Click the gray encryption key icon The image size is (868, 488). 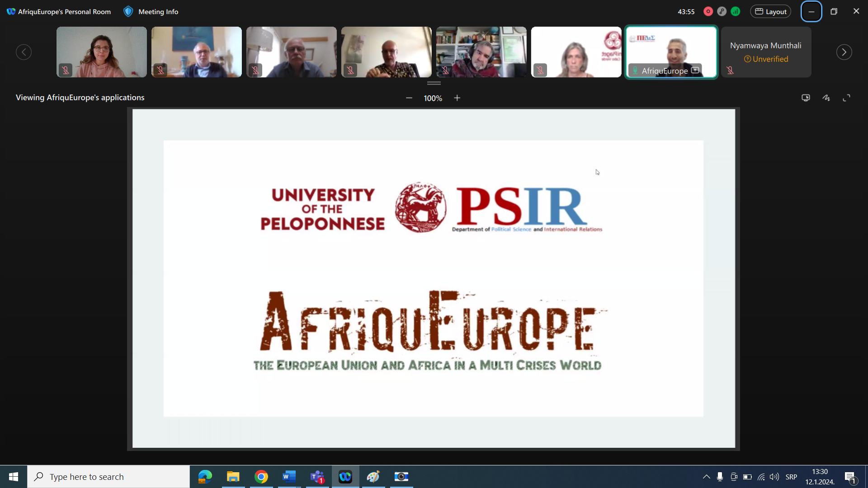point(722,12)
